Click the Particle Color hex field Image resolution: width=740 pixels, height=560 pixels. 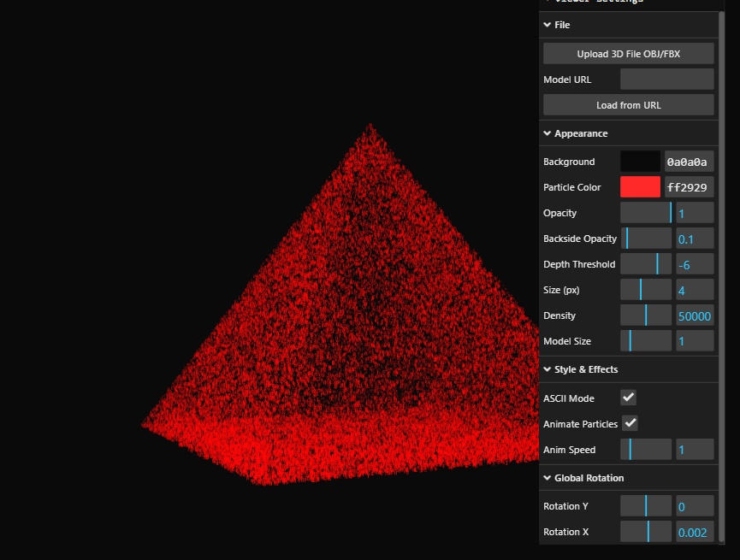pyautogui.click(x=689, y=187)
